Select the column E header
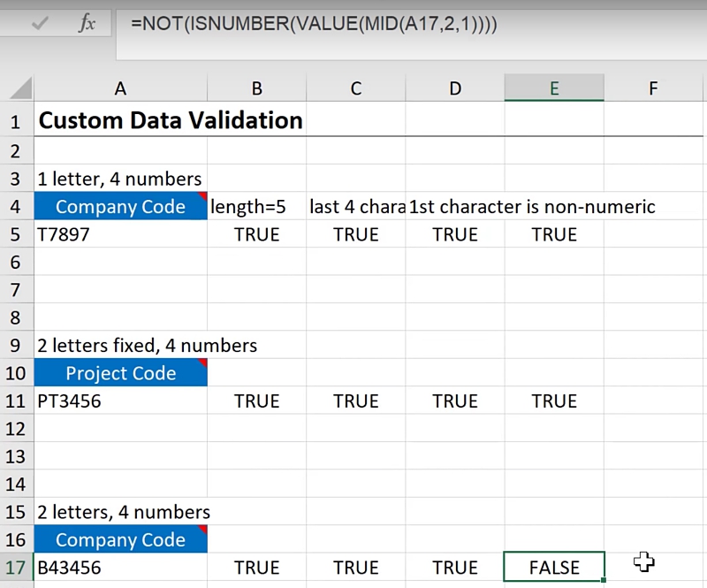The image size is (707, 588). tap(554, 88)
